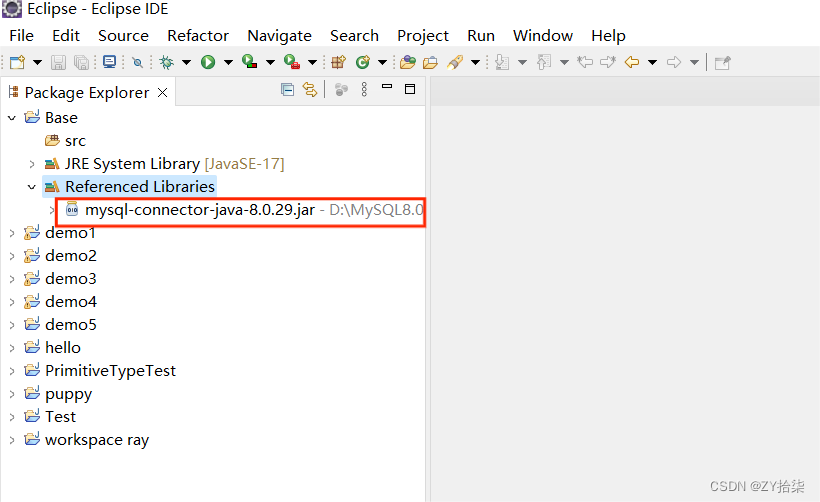
Task: Click the Debug bug icon
Action: coord(166,62)
